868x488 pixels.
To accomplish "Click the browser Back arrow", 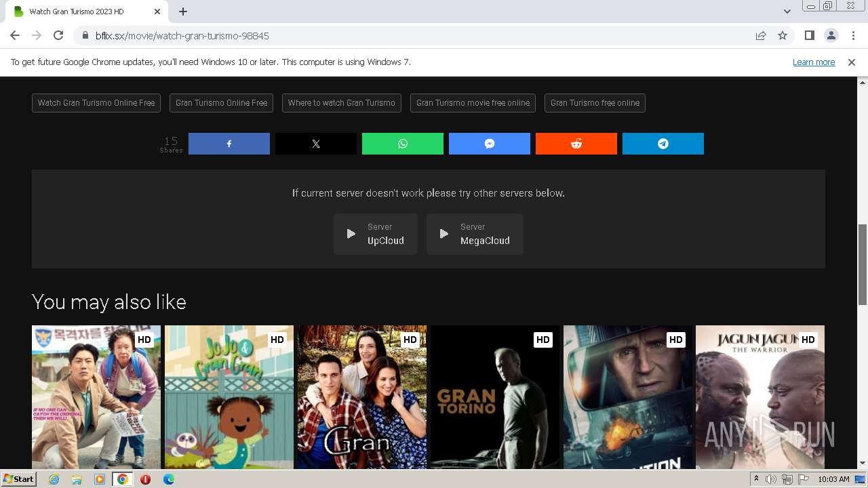I will (x=15, y=35).
